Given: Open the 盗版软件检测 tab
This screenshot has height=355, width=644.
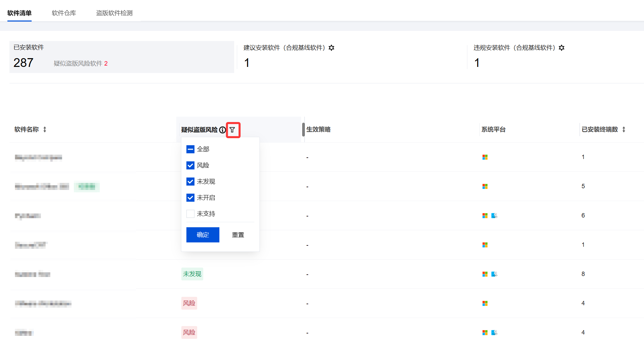Looking at the screenshot, I should (114, 13).
